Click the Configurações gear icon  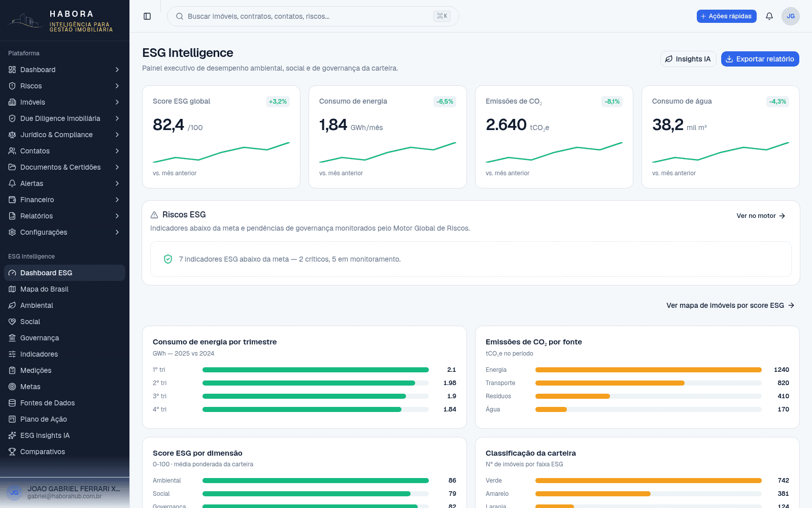(x=12, y=232)
